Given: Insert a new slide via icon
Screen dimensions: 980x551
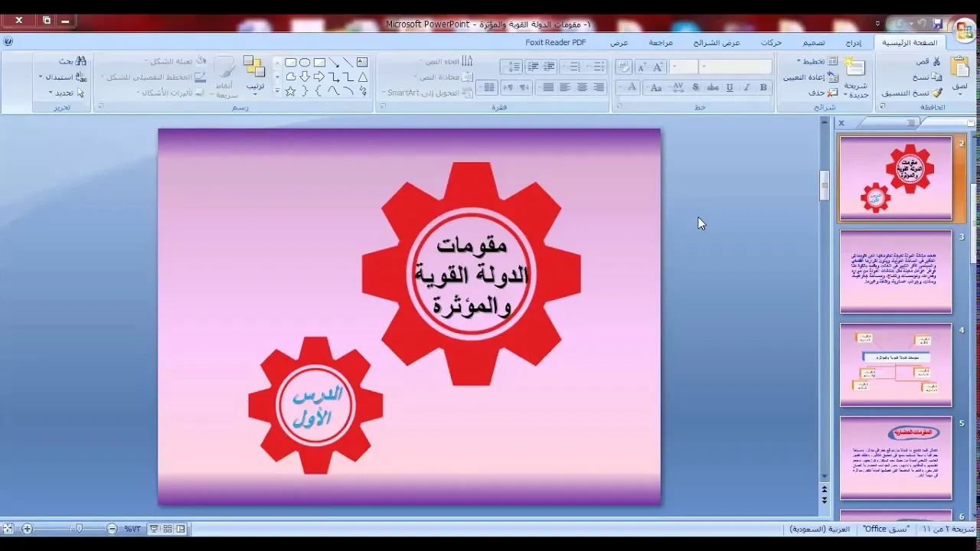Looking at the screenshot, I should point(854,69).
